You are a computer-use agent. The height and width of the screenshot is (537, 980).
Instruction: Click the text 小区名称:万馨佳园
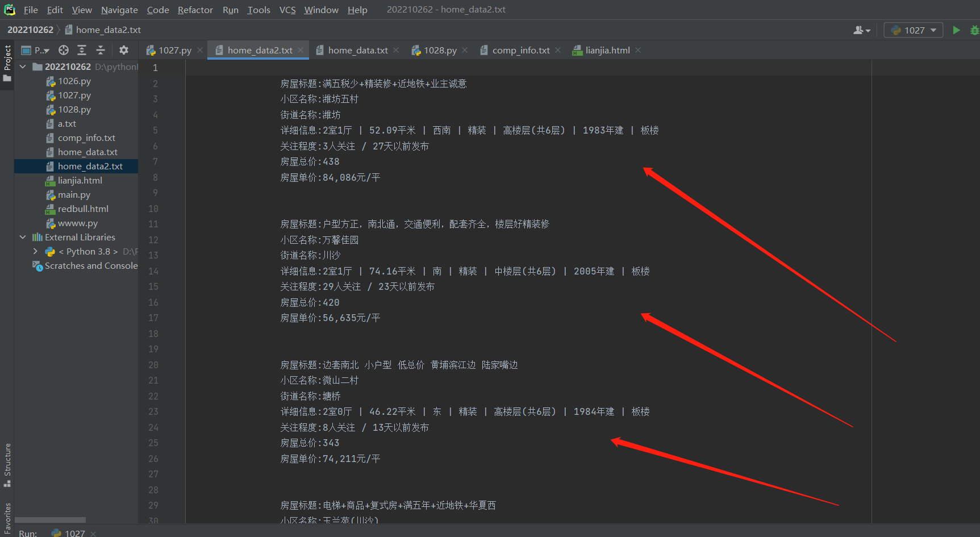click(319, 240)
